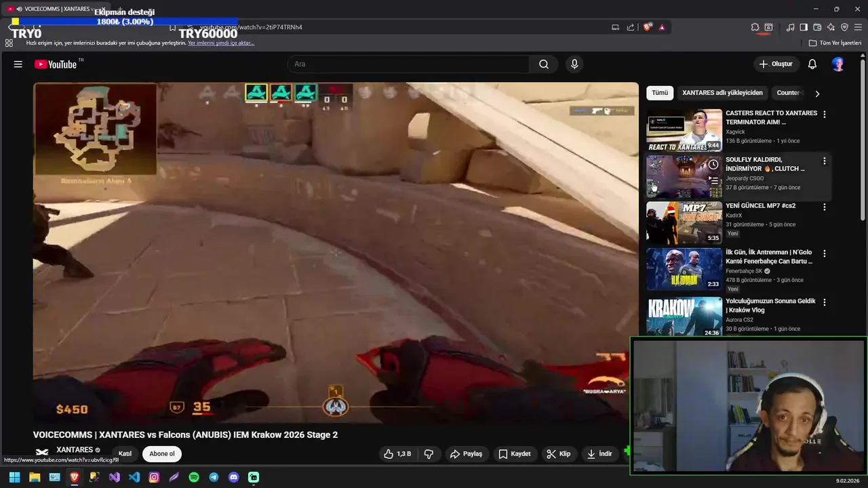Open the YouTube hamburger guide menu
The image size is (868, 488).
coord(18,64)
